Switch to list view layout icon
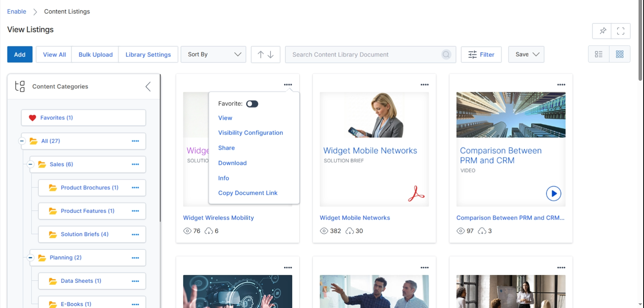The height and width of the screenshot is (308, 644). coord(599,54)
